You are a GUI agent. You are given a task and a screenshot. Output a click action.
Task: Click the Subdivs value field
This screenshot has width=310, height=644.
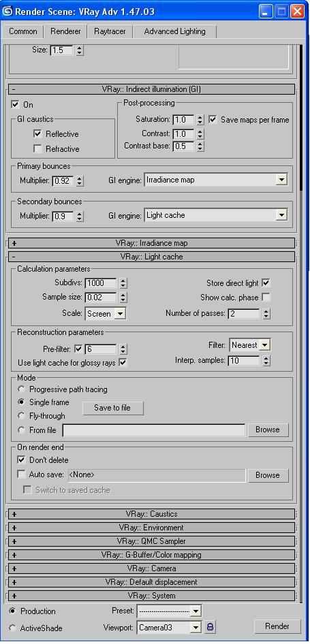tap(101, 283)
